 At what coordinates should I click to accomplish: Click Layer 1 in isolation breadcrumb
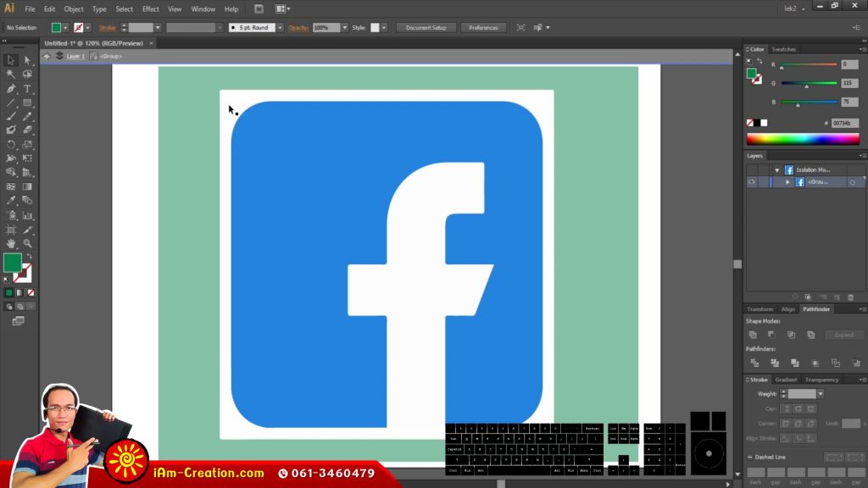75,56
